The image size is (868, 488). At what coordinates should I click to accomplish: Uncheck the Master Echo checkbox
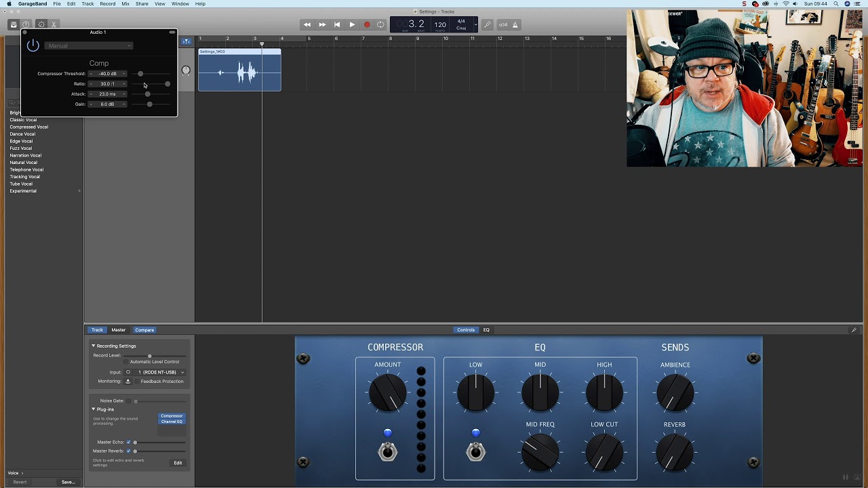[128, 443]
